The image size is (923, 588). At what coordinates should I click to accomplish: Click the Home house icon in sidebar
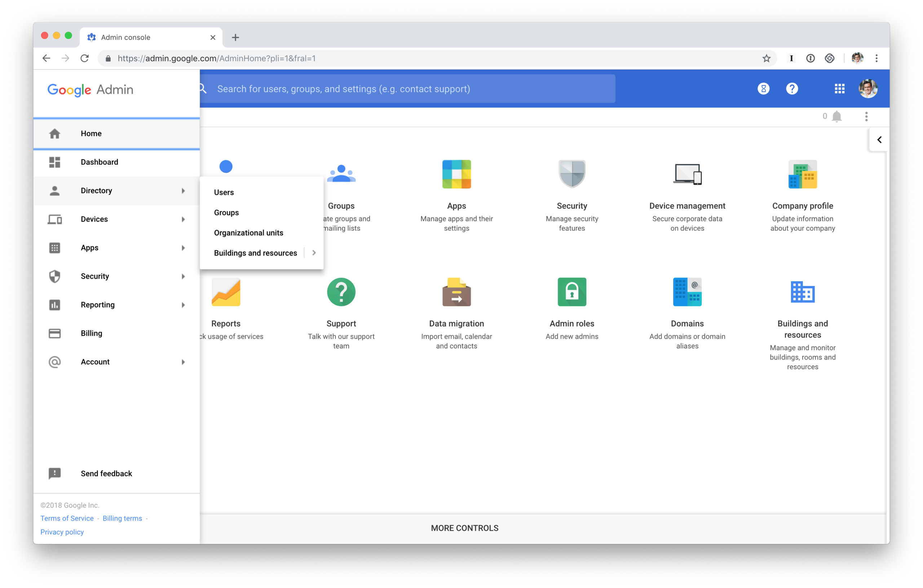(55, 133)
